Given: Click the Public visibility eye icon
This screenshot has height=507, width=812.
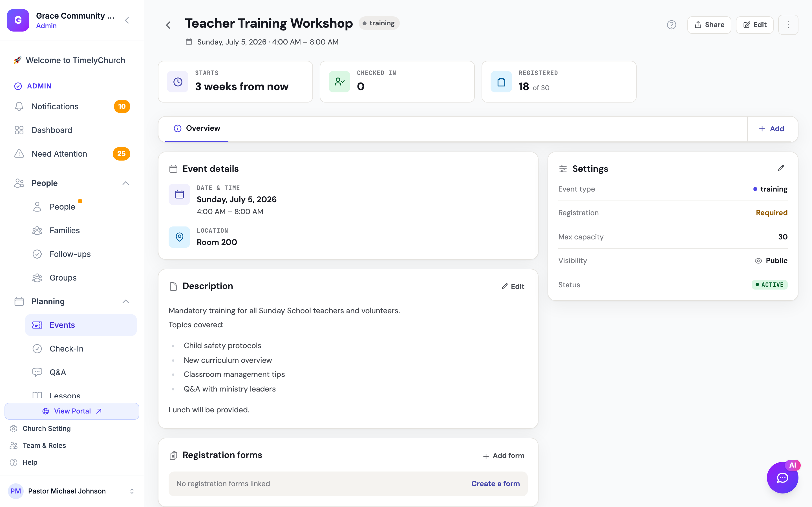Looking at the screenshot, I should coord(758,261).
